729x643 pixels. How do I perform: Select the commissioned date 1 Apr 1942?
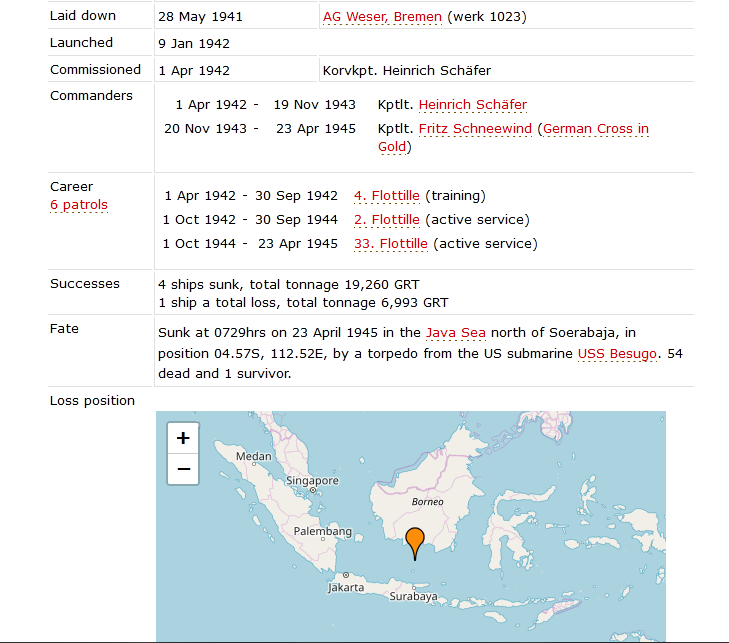click(194, 71)
